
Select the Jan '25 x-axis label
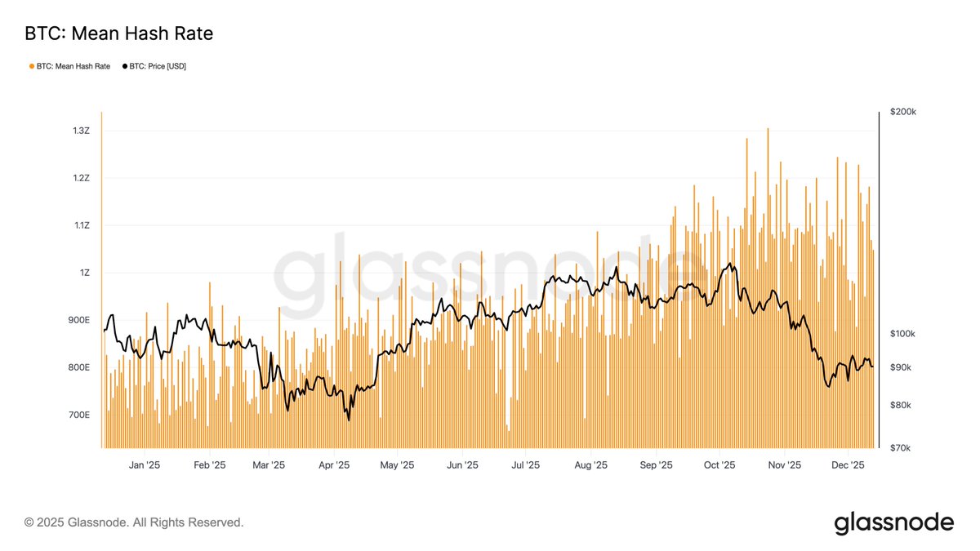(x=144, y=465)
